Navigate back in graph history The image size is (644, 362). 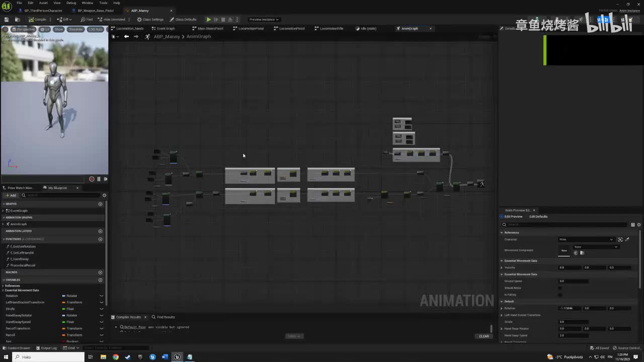tap(126, 37)
